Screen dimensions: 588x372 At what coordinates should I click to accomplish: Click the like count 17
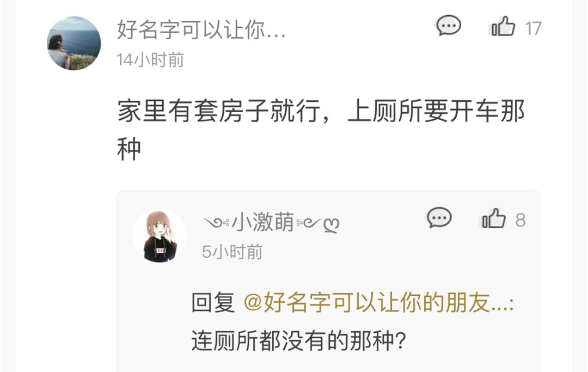533,28
